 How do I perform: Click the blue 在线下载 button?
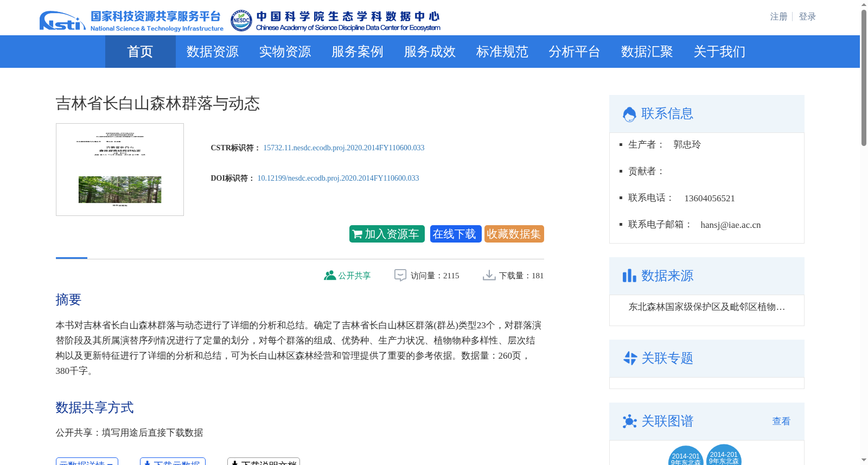[x=456, y=234]
